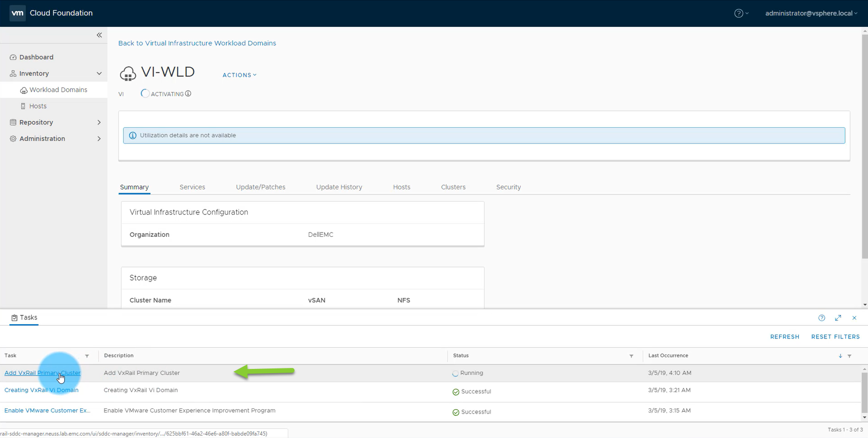Go back to Virtual Infrastructure Workload Domains
Viewport: 868px width, 438px height.
tap(197, 43)
